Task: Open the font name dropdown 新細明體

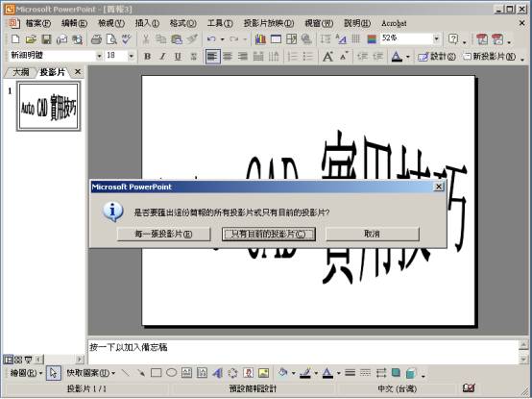Action: point(99,56)
